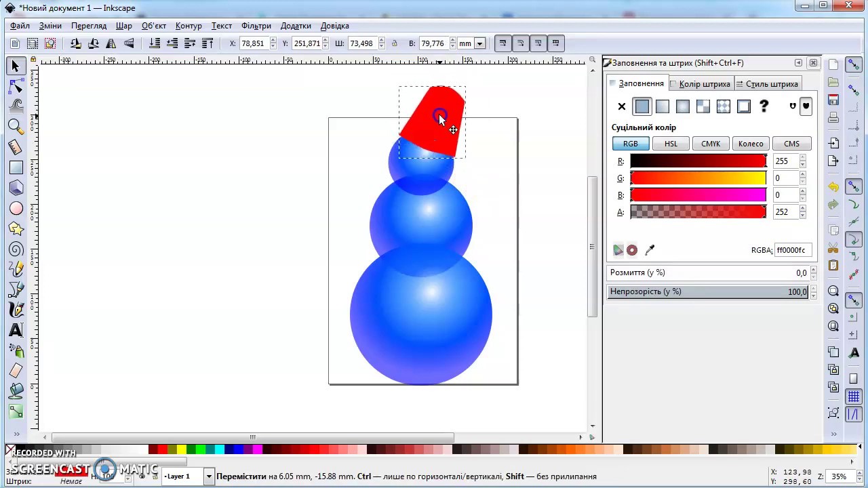
Task: Close the Fill and Stroke panel
Action: click(813, 63)
